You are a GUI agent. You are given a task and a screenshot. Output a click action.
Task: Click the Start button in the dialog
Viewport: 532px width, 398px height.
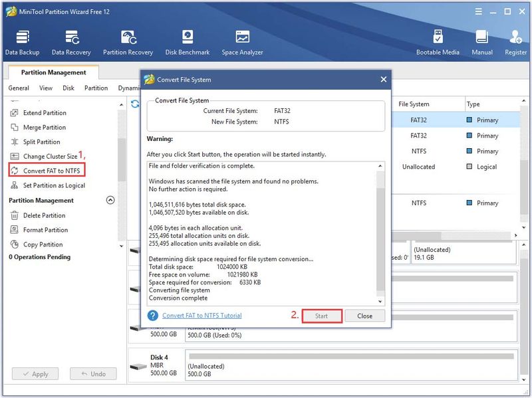tap(322, 316)
